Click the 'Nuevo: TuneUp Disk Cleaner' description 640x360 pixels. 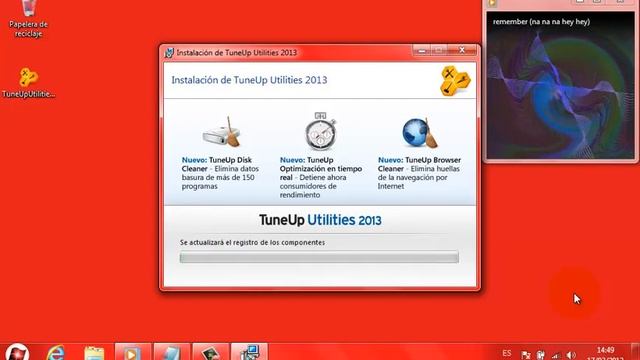220,173
